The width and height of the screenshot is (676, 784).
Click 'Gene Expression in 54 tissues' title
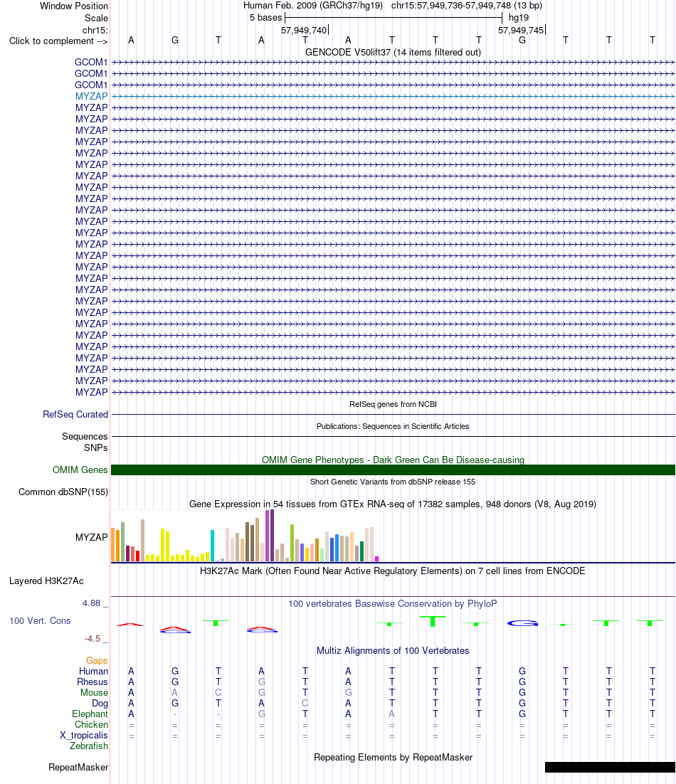(393, 504)
